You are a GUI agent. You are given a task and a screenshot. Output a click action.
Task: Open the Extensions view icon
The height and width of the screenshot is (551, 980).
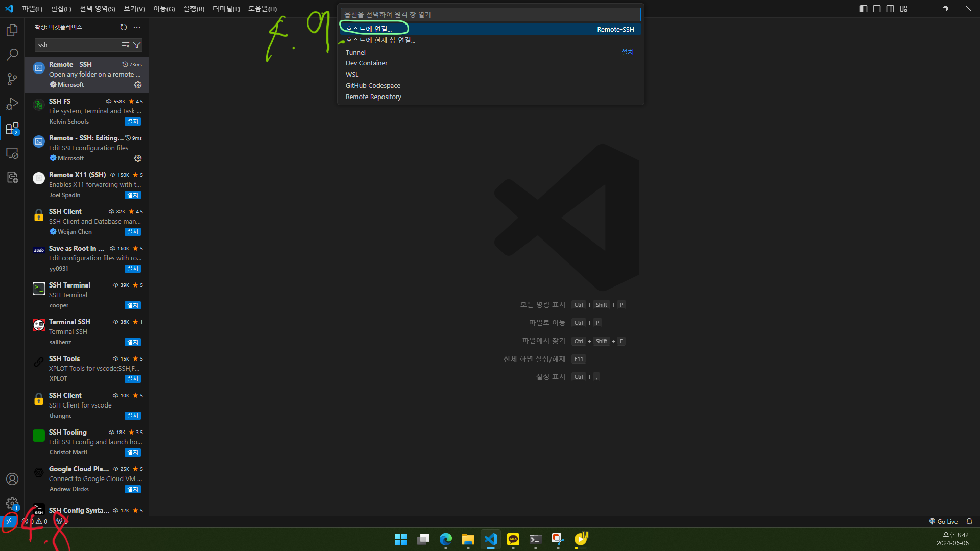pyautogui.click(x=12, y=128)
